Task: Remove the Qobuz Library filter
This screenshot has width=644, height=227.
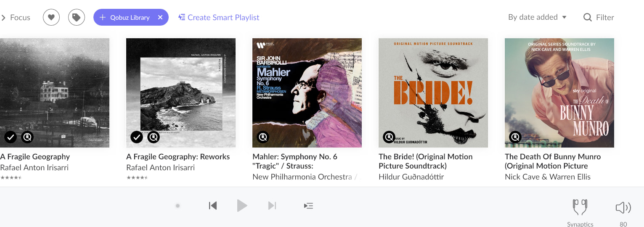Action: [x=160, y=17]
